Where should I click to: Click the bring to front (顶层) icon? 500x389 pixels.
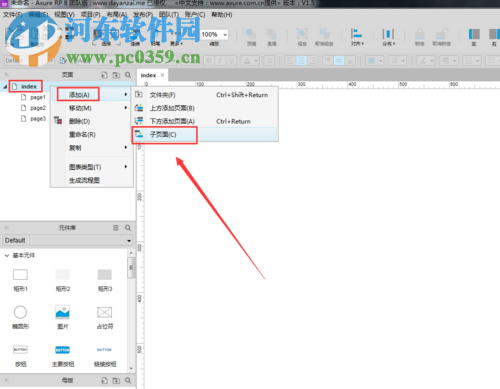tap(251, 37)
